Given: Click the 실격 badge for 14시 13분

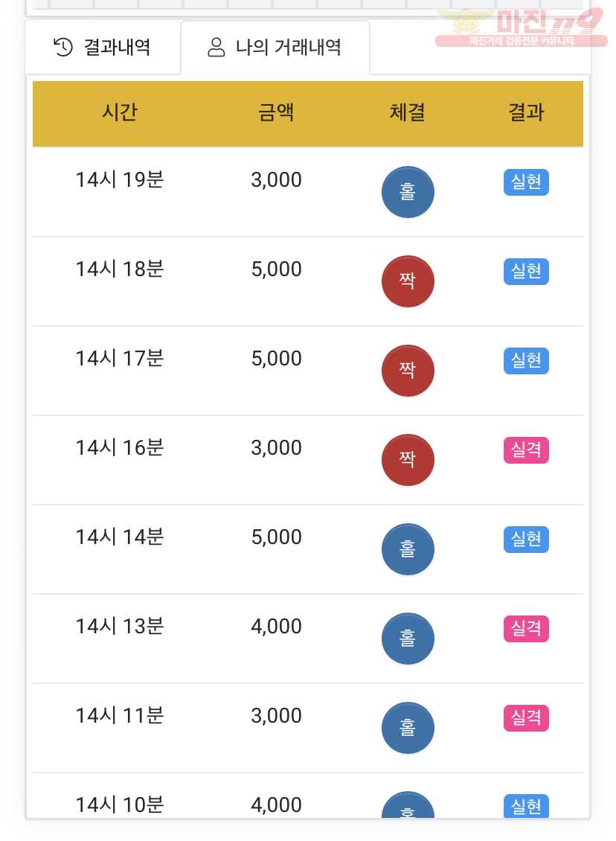Looking at the screenshot, I should coord(526,629).
